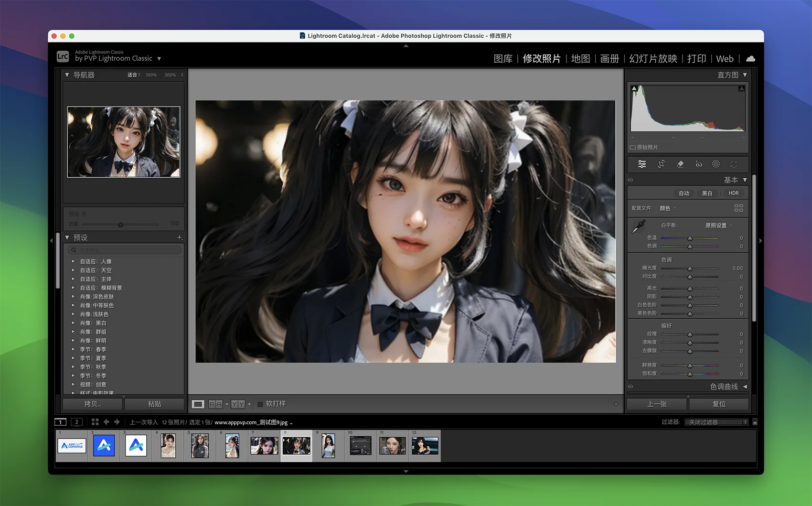Click the 粘贴 button
Screen dimensions: 812x506
point(154,404)
